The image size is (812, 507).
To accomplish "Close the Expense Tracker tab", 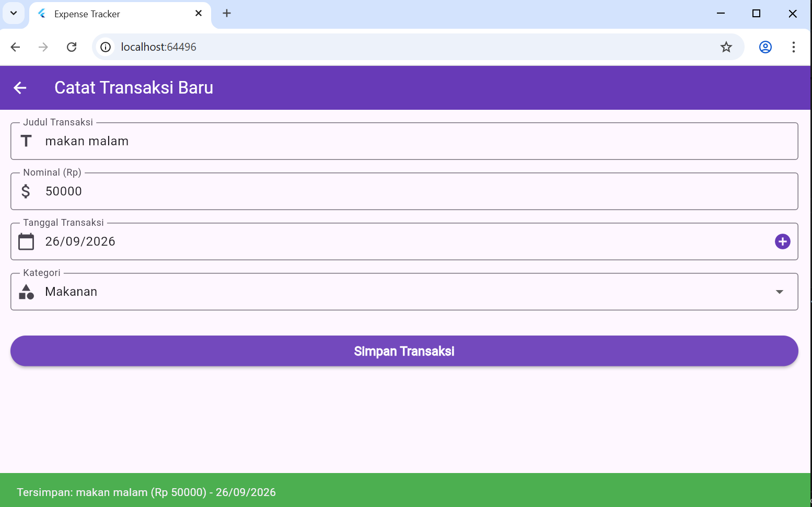I will coord(199,14).
